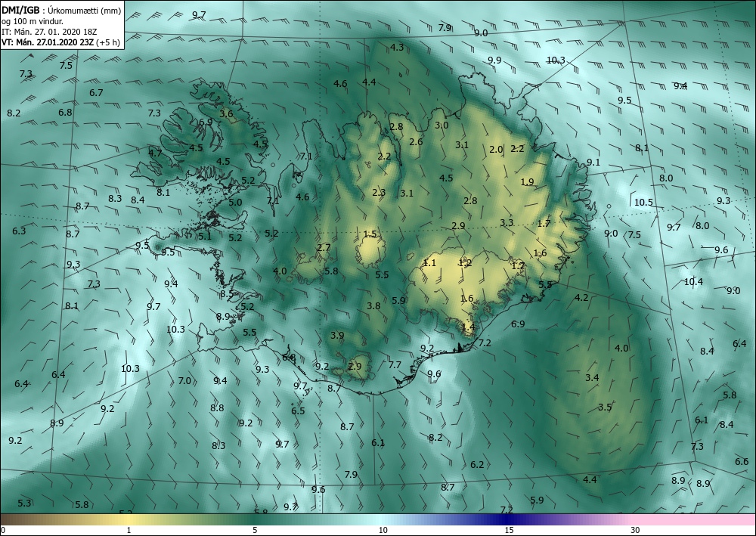
Task: Click the color scale label '15'
Action: [x=509, y=530]
